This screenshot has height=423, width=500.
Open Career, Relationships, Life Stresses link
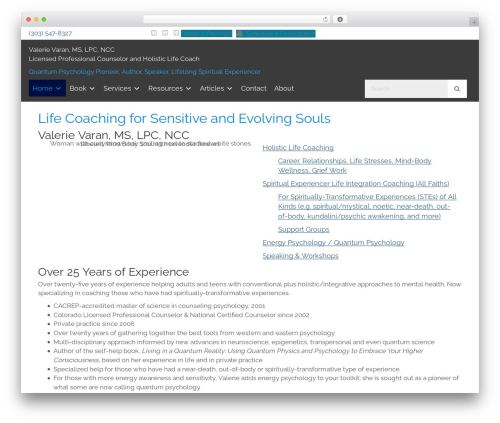coord(354,166)
